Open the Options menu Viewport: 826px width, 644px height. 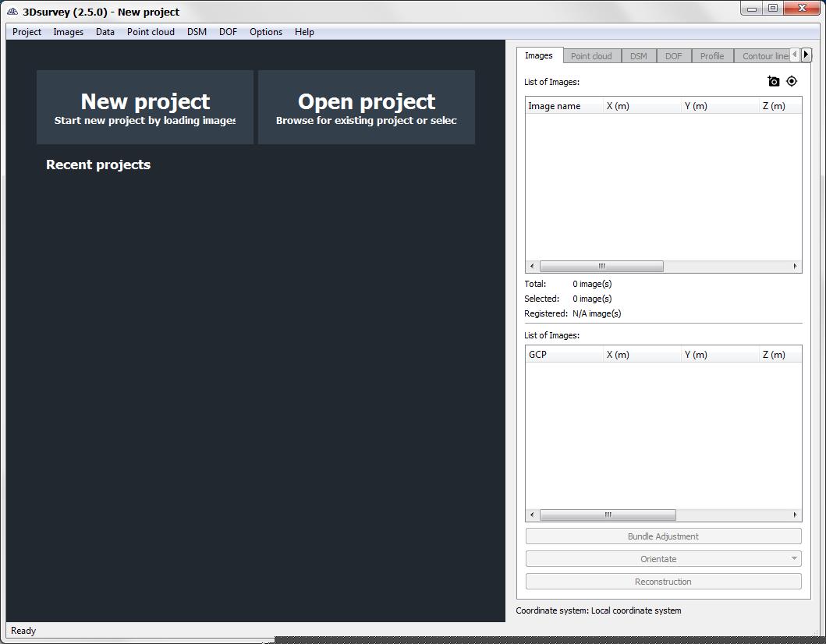(x=266, y=32)
